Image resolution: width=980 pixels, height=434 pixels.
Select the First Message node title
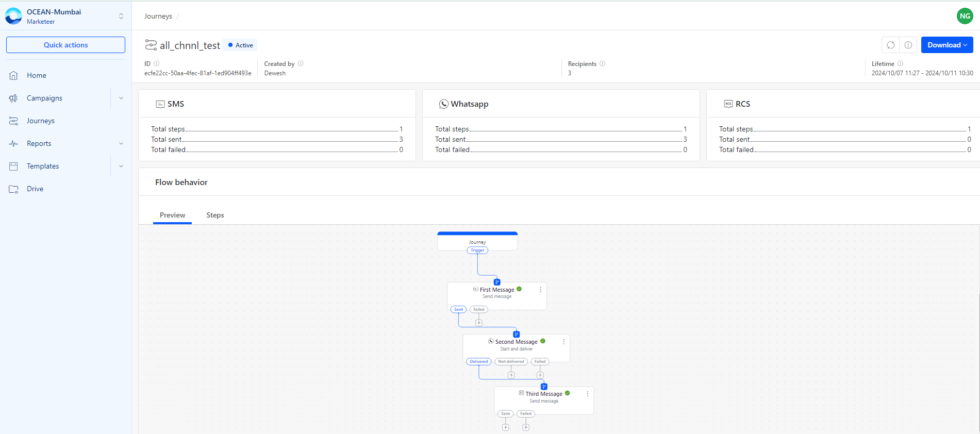click(497, 290)
